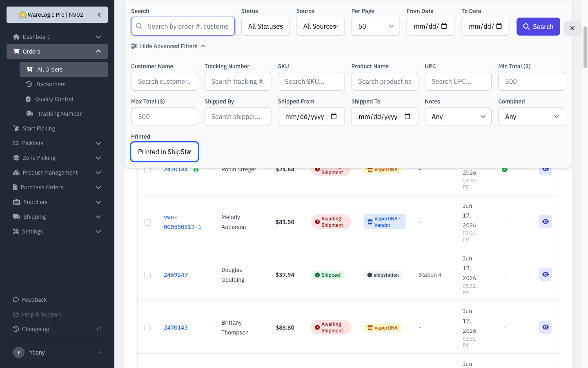Open the Per Page dropdown
The width and height of the screenshot is (588, 368).
[376, 26]
